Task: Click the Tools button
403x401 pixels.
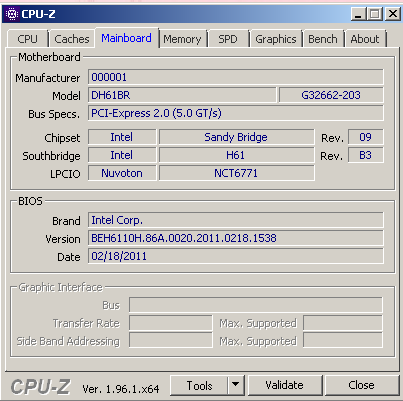Action: [x=199, y=386]
